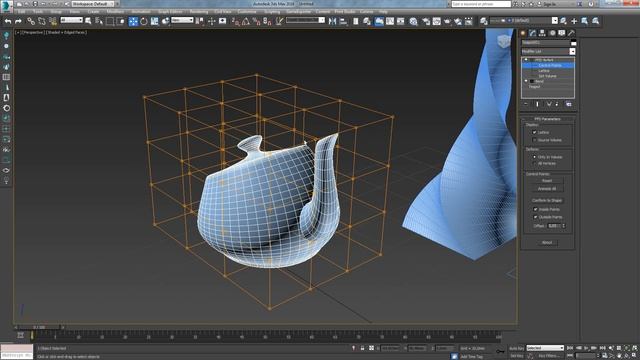640x360 pixels.
Task: Click the time slider handle
Action: coord(39,327)
